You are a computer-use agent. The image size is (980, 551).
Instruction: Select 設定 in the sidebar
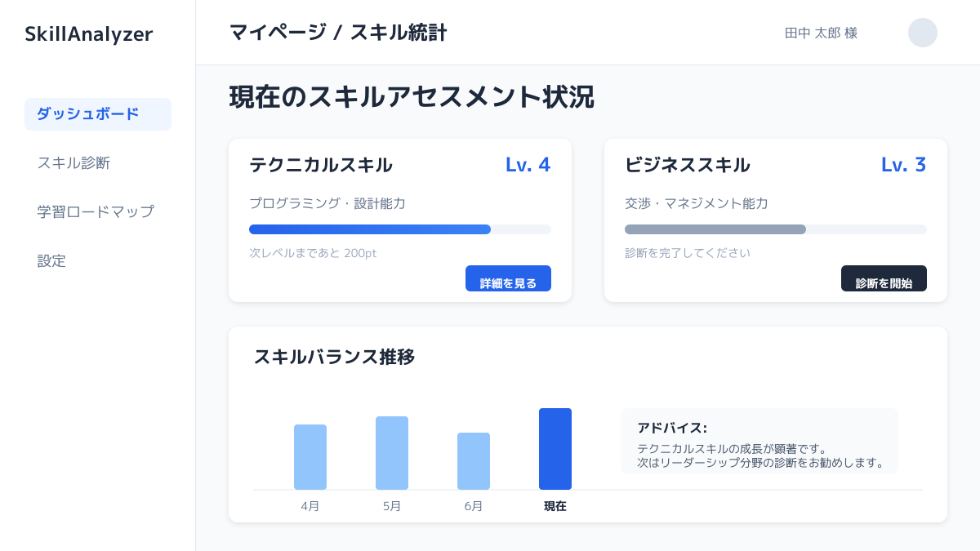point(51,261)
